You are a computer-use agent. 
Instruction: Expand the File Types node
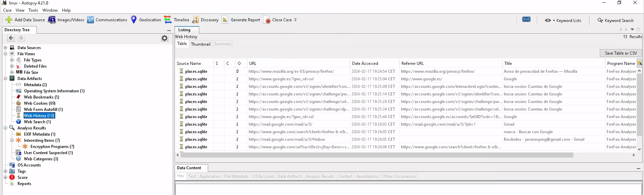[x=12, y=60]
